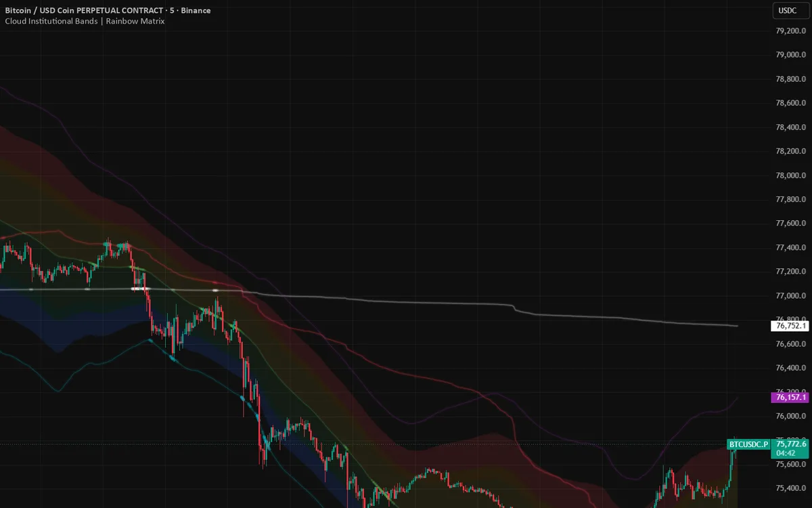Click the 77,000.0 price axis label
The width and height of the screenshot is (812, 508).
click(x=790, y=296)
